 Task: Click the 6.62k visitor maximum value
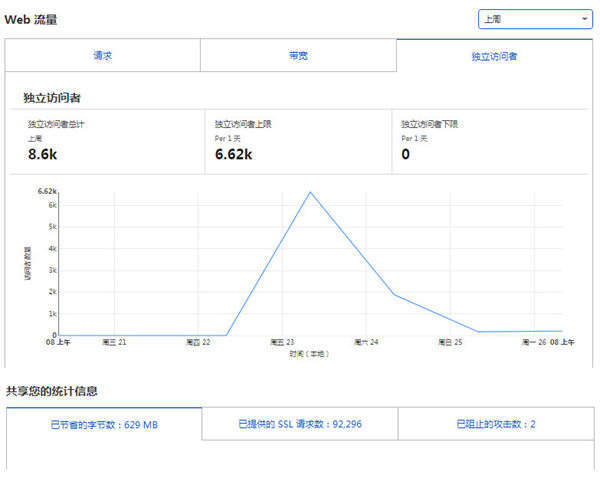point(234,155)
